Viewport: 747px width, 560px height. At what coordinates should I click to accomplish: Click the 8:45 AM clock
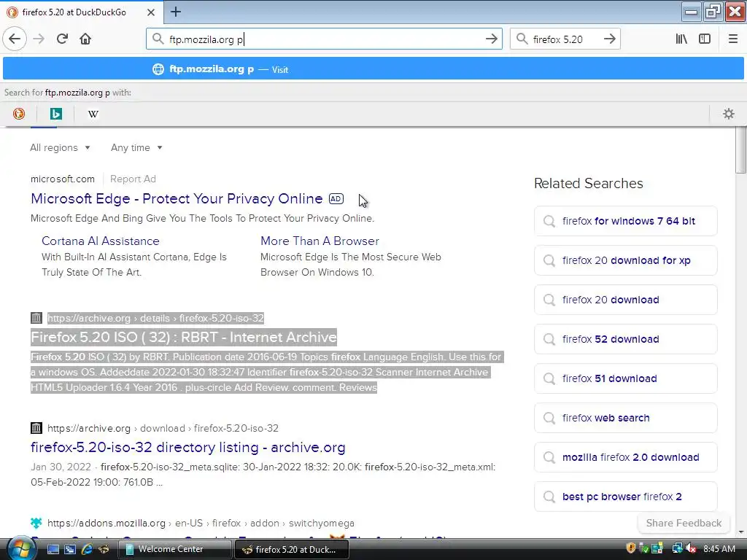click(x=719, y=549)
